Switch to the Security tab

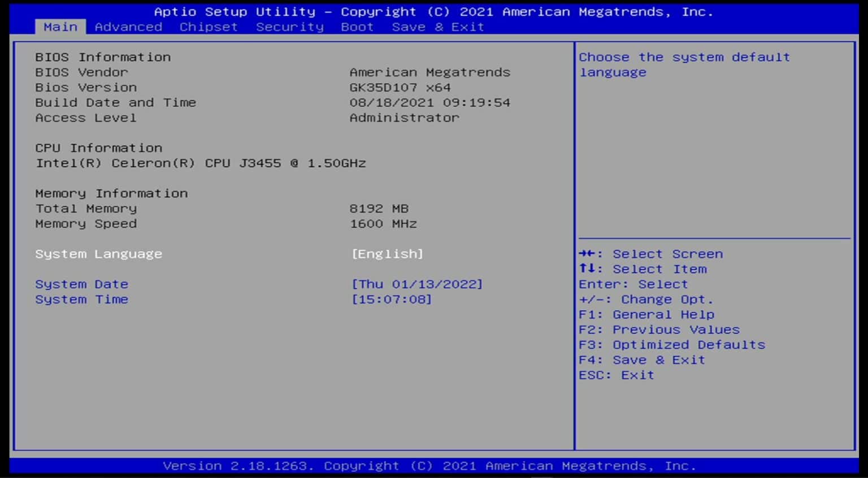[x=290, y=27]
